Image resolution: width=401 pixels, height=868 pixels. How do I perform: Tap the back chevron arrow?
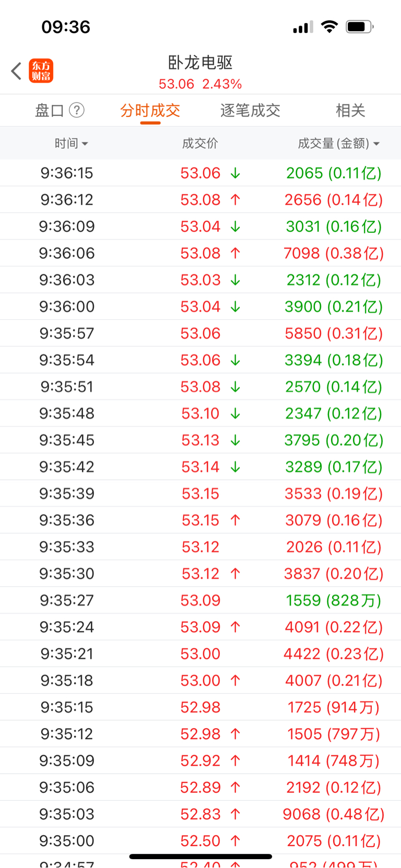point(16,71)
